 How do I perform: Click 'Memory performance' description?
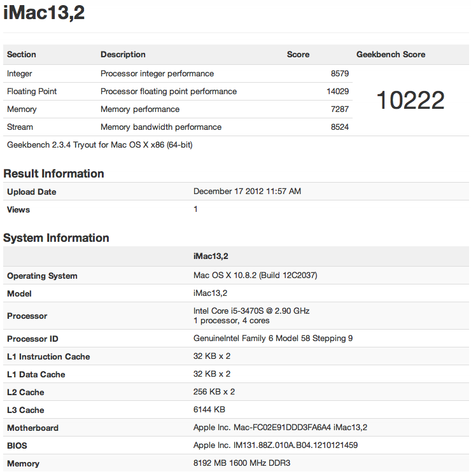pos(140,109)
